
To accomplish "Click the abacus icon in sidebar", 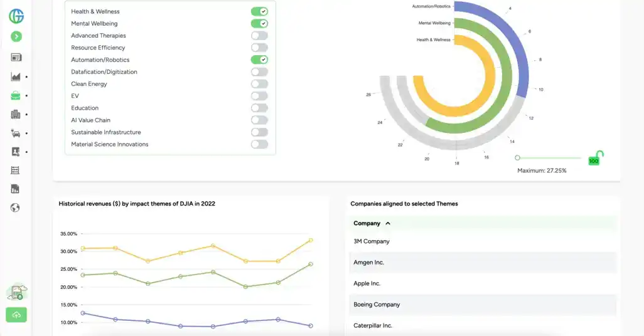I will click(x=16, y=171).
